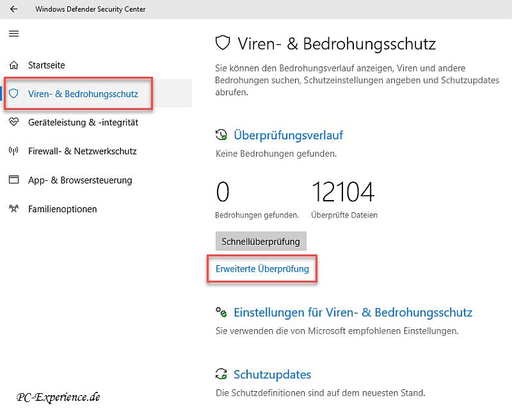
Task: Open the Überprüfungsverlauf link
Action: 289,135
